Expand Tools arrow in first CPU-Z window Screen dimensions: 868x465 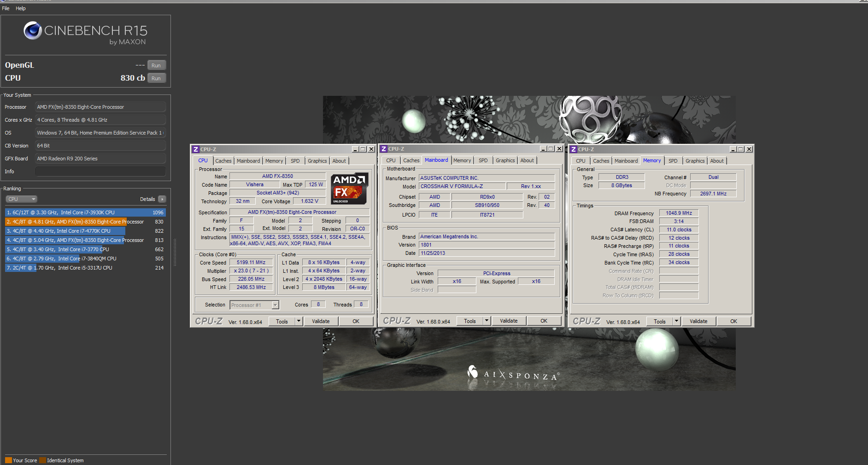[299, 322]
